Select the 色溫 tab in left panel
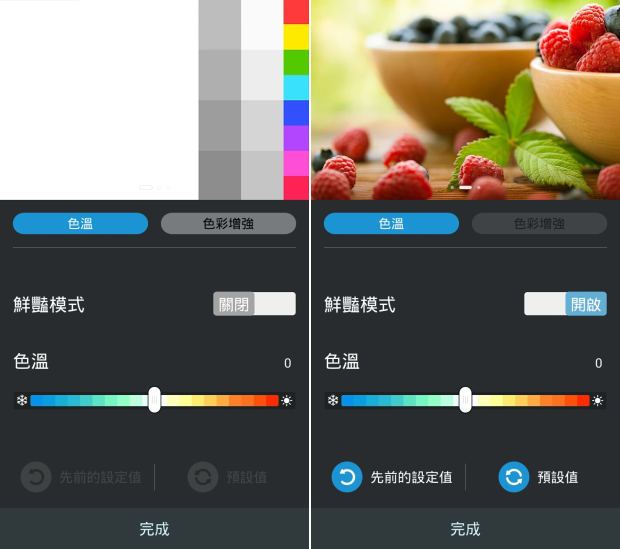 coord(80,223)
